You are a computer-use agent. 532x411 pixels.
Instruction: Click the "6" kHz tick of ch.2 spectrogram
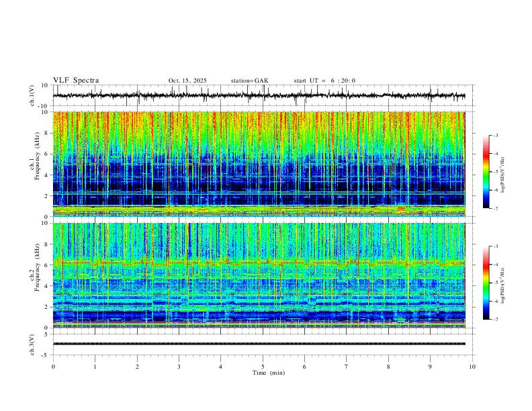(46, 265)
